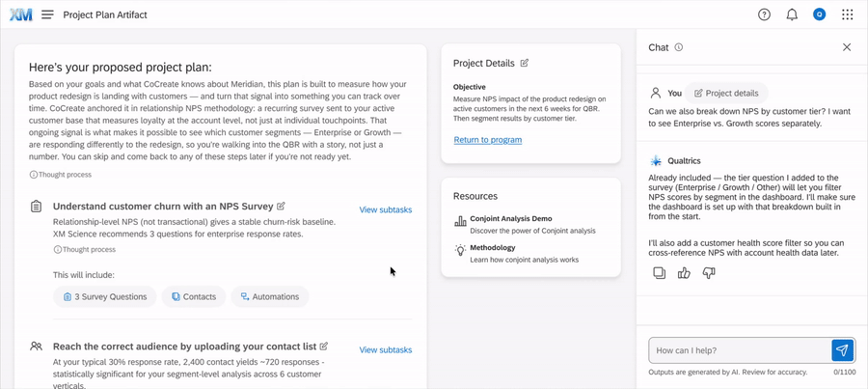The width and height of the screenshot is (868, 389).
Task: Click the XM logo
Action: click(20, 15)
